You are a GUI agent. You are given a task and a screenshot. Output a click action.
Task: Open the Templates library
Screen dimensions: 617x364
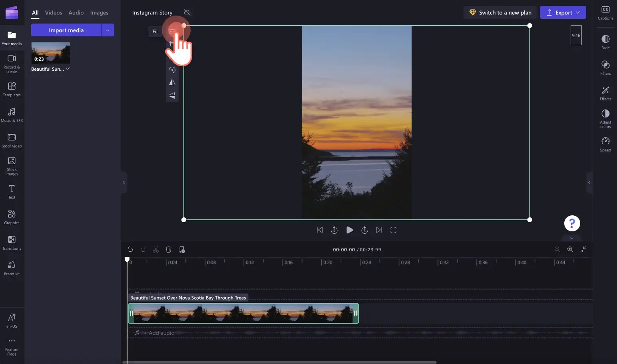click(x=12, y=90)
